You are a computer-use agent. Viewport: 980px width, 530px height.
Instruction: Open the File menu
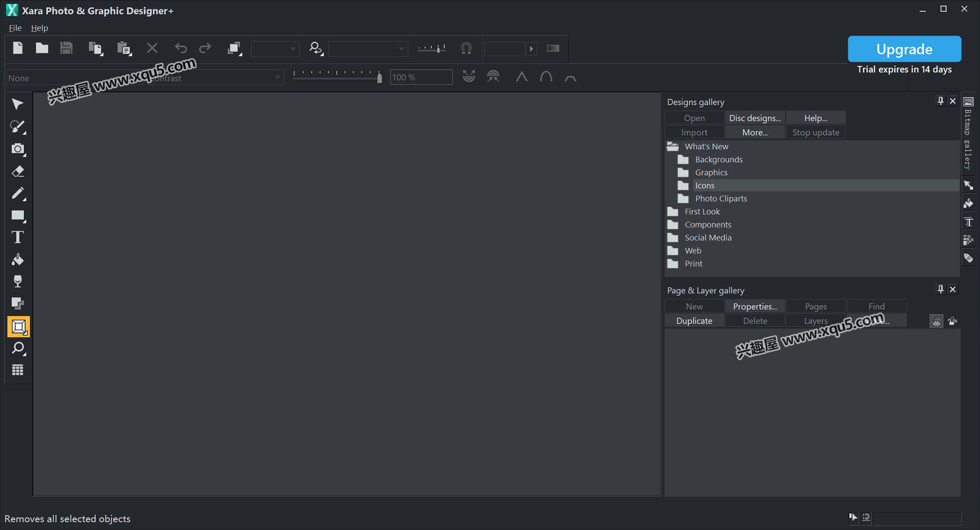click(15, 28)
